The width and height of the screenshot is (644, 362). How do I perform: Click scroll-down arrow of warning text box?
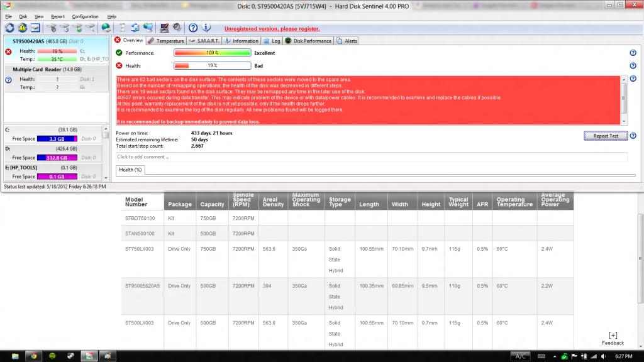(x=624, y=121)
